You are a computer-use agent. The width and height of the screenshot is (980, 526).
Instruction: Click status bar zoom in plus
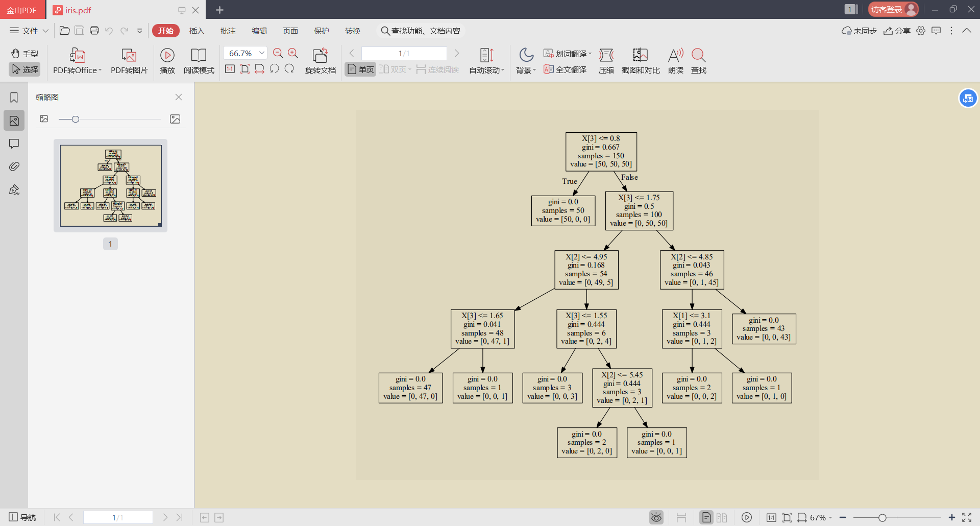(x=952, y=517)
